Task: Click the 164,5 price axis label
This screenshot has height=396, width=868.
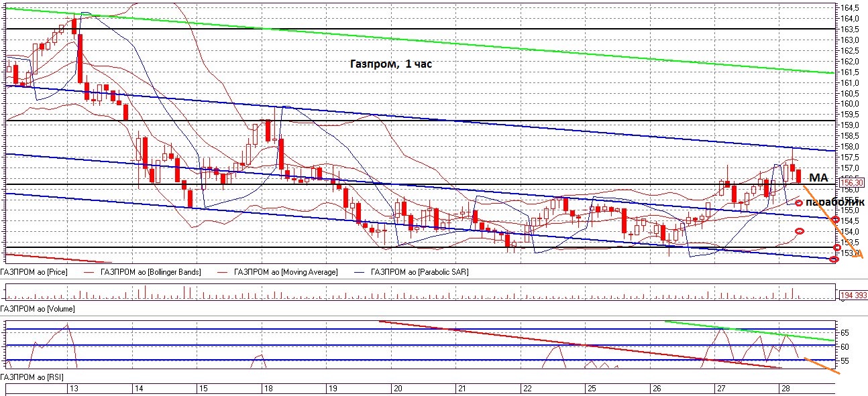Action: pos(851,8)
